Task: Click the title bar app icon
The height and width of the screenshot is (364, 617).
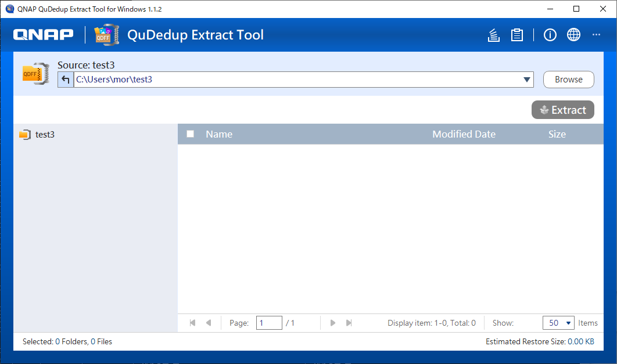Action: coord(10,9)
